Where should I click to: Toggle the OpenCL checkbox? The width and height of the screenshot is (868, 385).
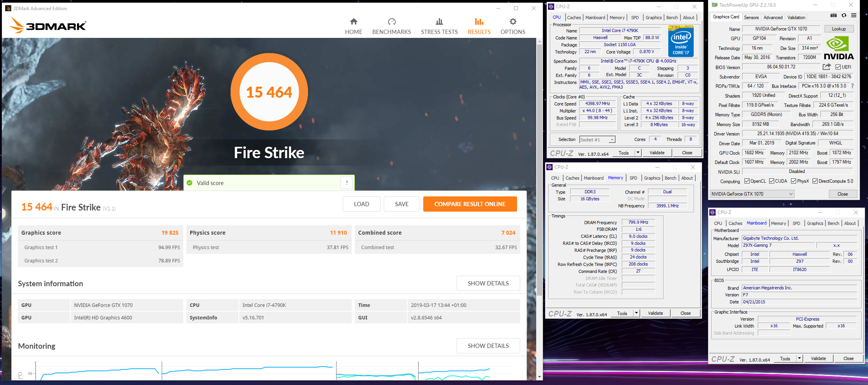747,181
